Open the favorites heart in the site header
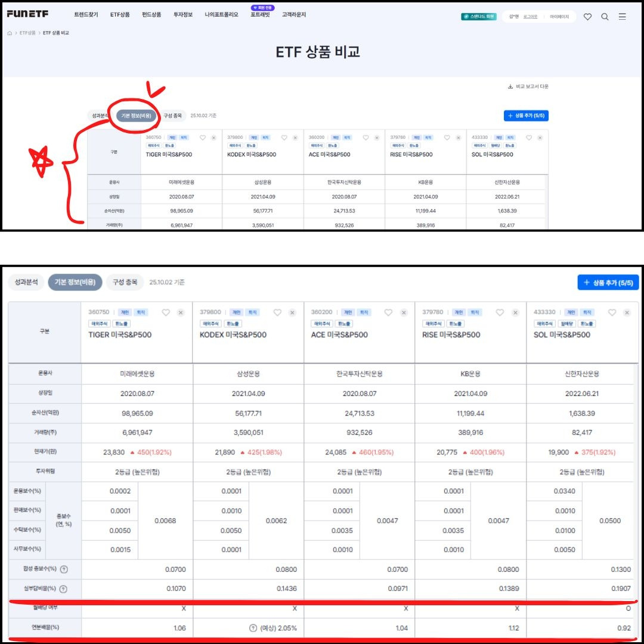The image size is (644, 644). coord(588,17)
